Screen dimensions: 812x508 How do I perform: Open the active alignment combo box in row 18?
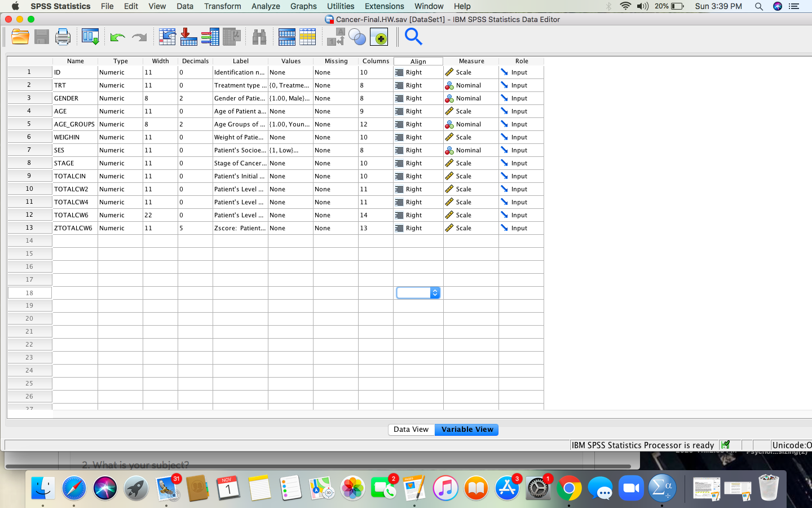[x=434, y=293]
